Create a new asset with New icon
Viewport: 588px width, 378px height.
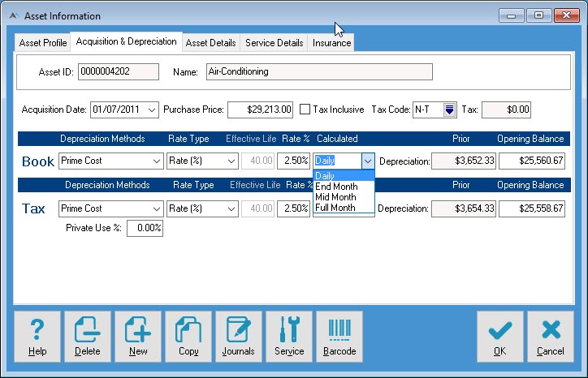click(x=138, y=337)
